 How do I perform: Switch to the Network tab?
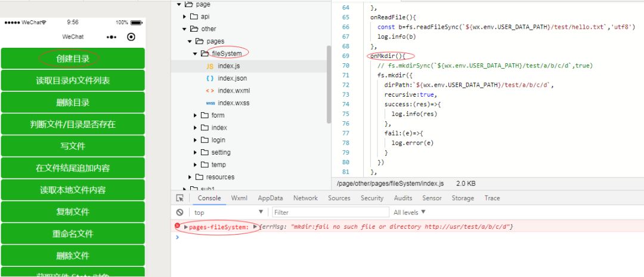pyautogui.click(x=305, y=198)
